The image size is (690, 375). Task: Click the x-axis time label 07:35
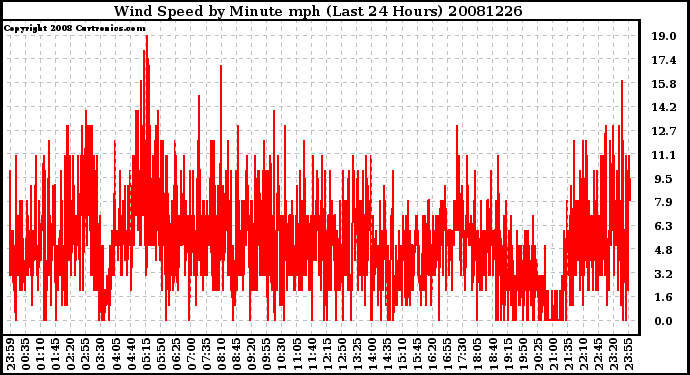point(206,355)
